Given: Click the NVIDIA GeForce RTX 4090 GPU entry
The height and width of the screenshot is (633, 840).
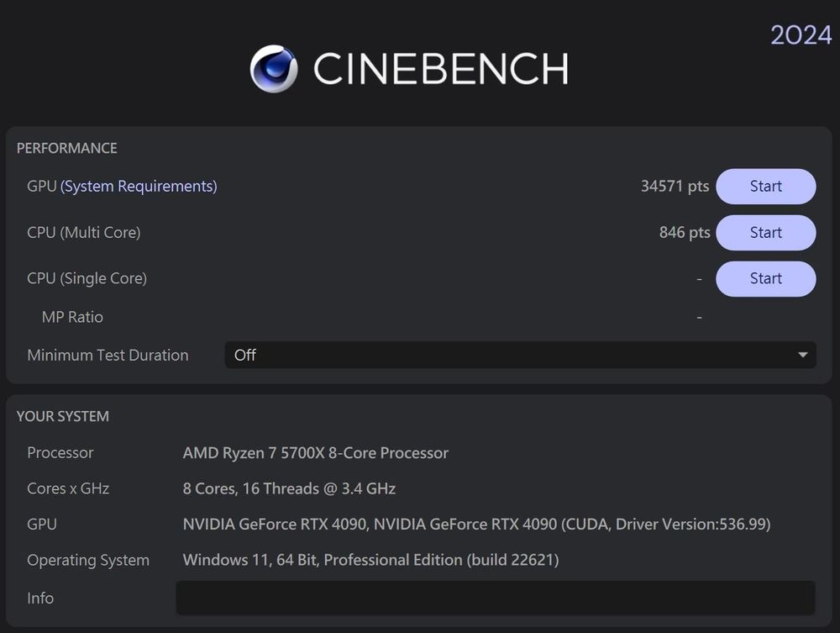Looking at the screenshot, I should click(x=476, y=524).
